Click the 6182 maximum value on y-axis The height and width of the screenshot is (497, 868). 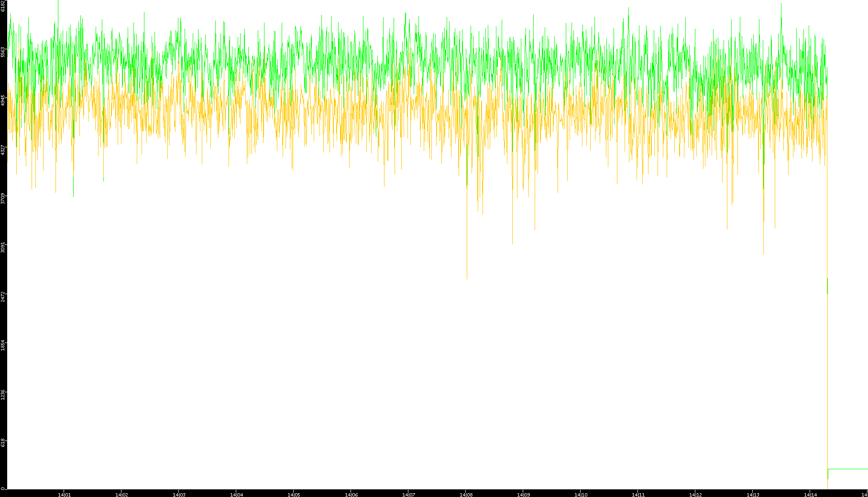pos(3,6)
